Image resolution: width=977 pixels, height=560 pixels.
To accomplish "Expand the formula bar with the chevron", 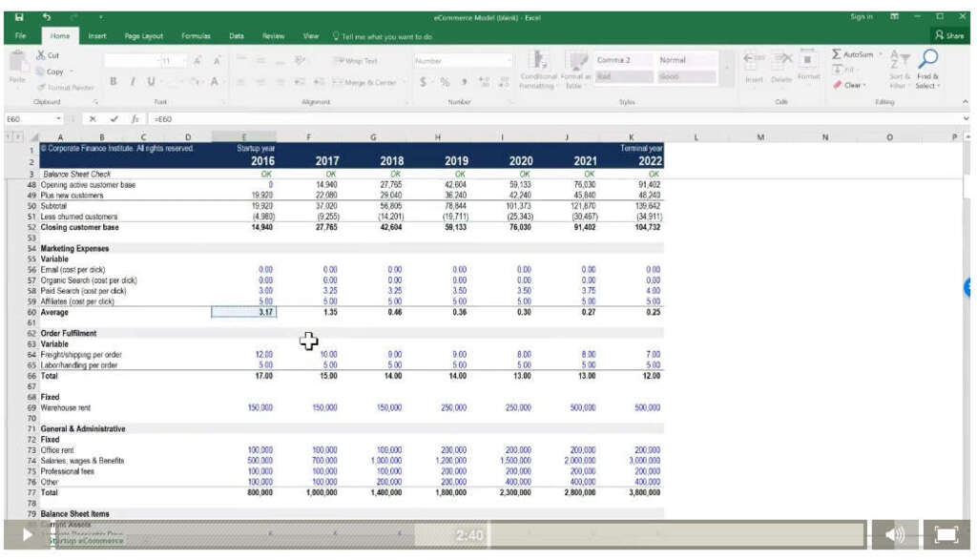I will pyautogui.click(x=968, y=119).
